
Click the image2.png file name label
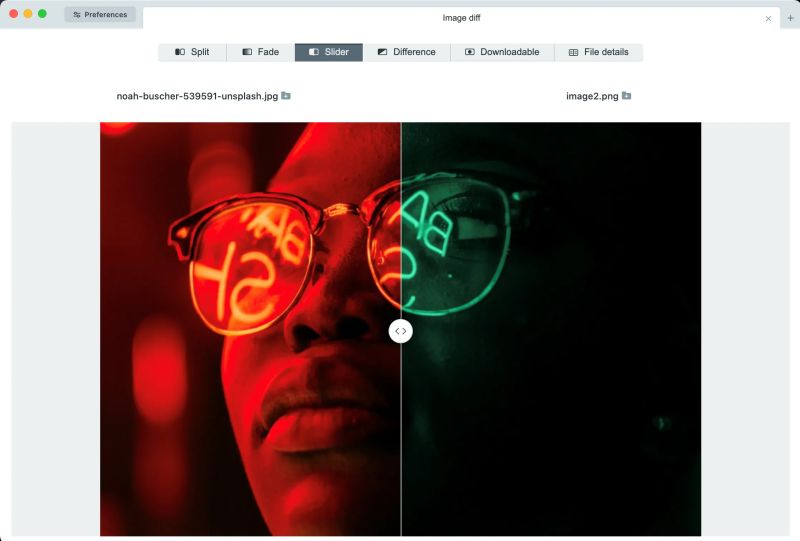(x=592, y=96)
